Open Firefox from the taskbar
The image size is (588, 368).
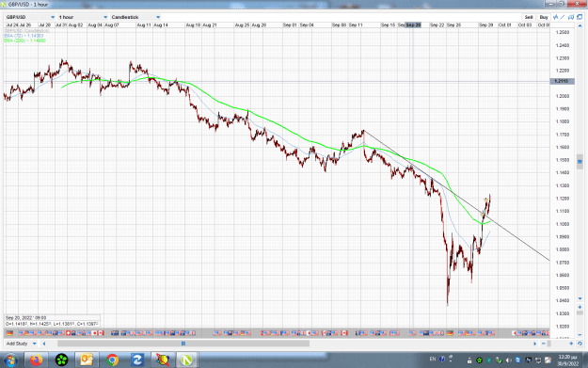pyautogui.click(x=37, y=360)
